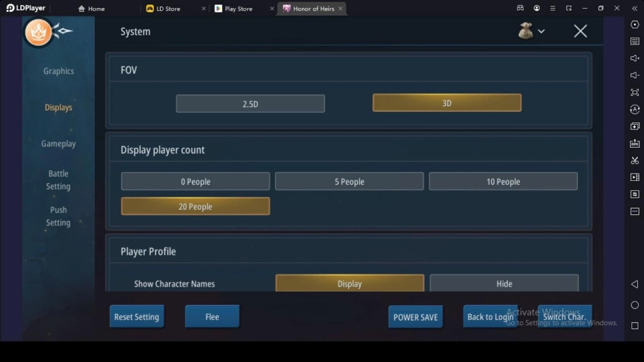This screenshot has width=644, height=362.
Task: Set Show Character Names to Display
Action: (350, 283)
